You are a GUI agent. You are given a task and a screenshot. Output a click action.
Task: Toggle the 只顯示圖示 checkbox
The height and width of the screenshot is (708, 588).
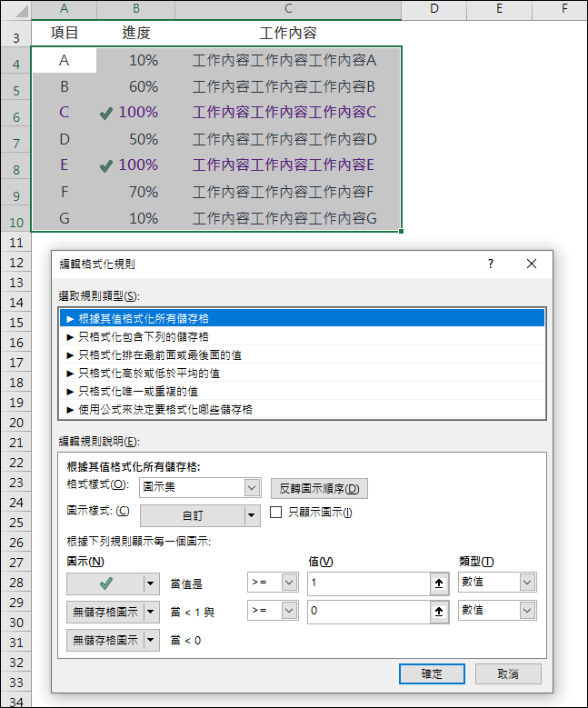(x=275, y=512)
